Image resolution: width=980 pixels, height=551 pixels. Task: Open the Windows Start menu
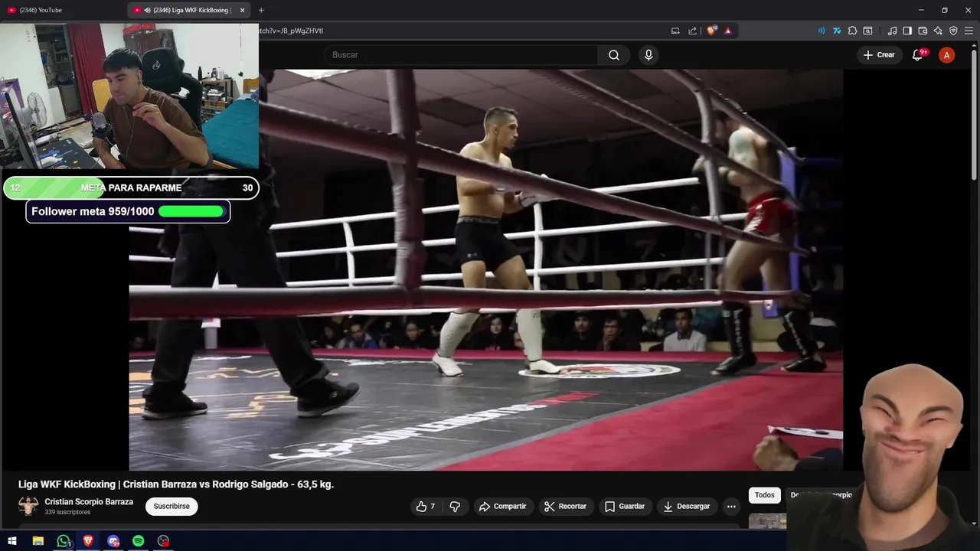pos(12,541)
